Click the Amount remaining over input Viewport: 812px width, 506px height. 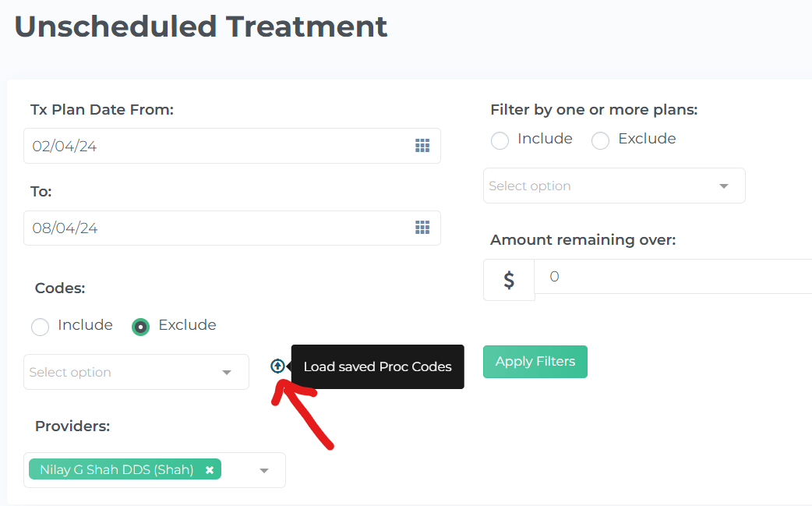pos(673,277)
